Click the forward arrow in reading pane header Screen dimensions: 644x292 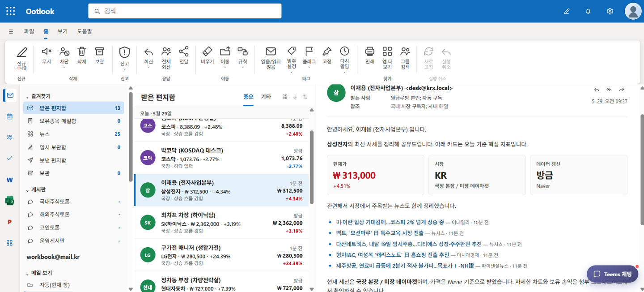click(x=622, y=90)
